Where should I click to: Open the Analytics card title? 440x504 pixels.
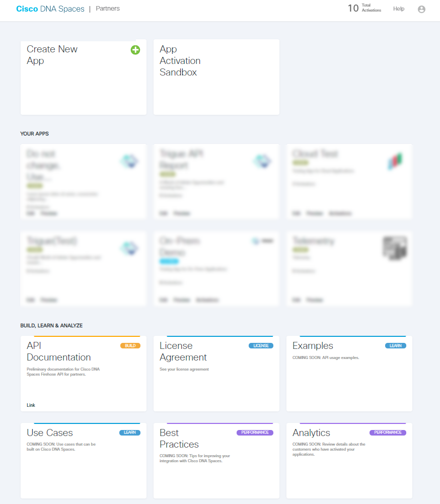[311, 433]
